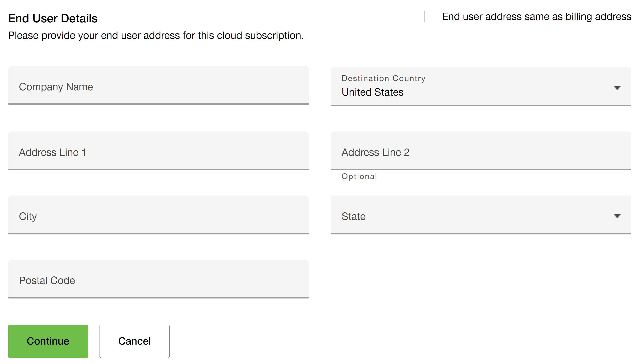Click the End user address same as billing label
The image size is (644, 364).
tap(536, 17)
